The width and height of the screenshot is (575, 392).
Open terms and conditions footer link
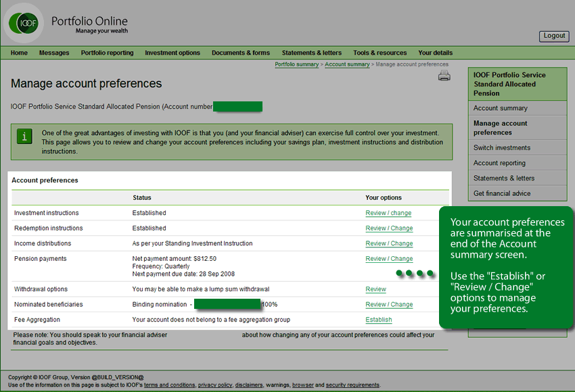coord(169,385)
